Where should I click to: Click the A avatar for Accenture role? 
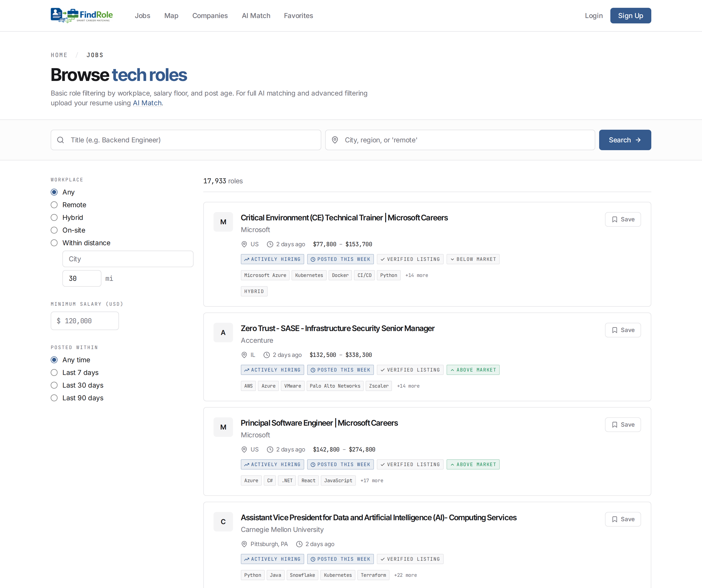point(223,333)
